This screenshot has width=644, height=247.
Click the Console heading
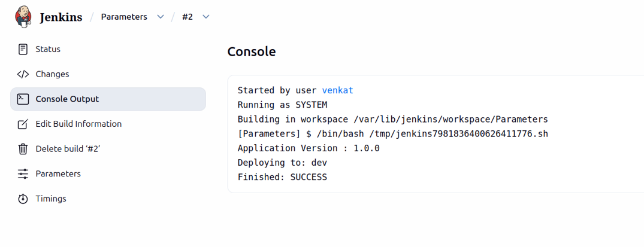tap(252, 51)
